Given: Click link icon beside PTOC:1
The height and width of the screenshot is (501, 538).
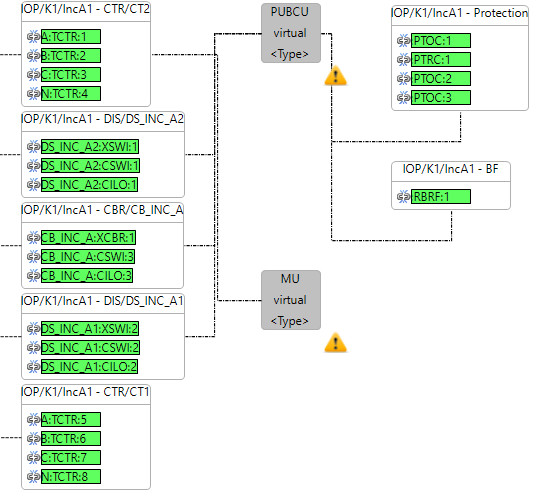Looking at the screenshot, I should tap(404, 40).
